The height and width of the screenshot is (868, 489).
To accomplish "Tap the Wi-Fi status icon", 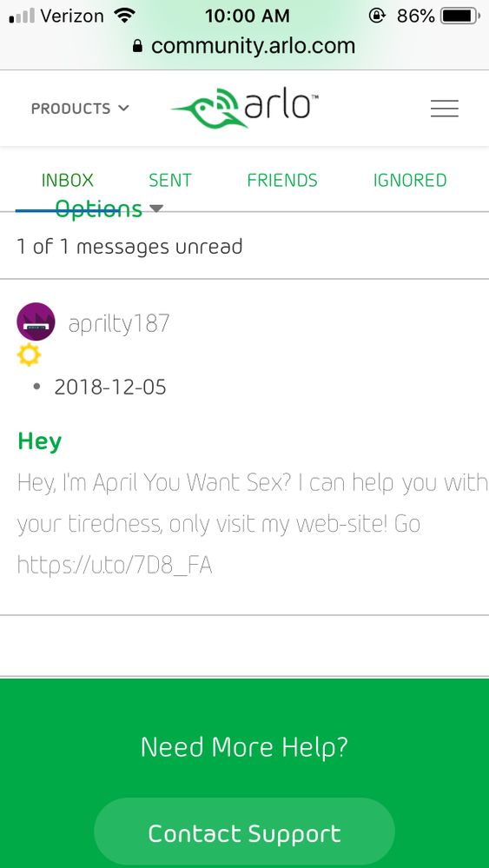I will 124,16.
